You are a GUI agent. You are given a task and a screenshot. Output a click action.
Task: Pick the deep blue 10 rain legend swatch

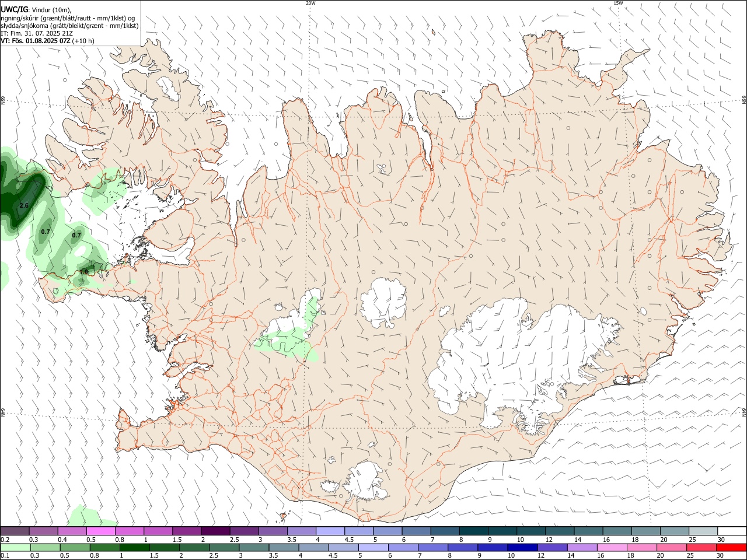(522, 548)
